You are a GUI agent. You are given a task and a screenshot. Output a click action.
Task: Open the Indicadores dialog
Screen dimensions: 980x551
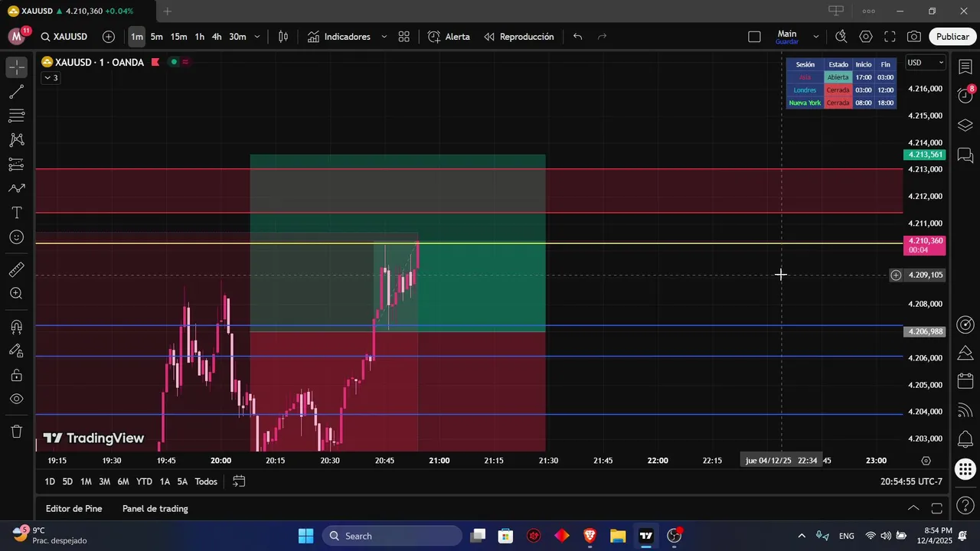[x=339, y=37]
